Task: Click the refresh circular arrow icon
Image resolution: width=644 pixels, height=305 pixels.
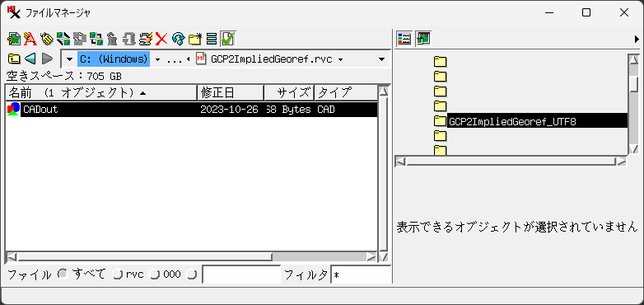Action: point(178,39)
